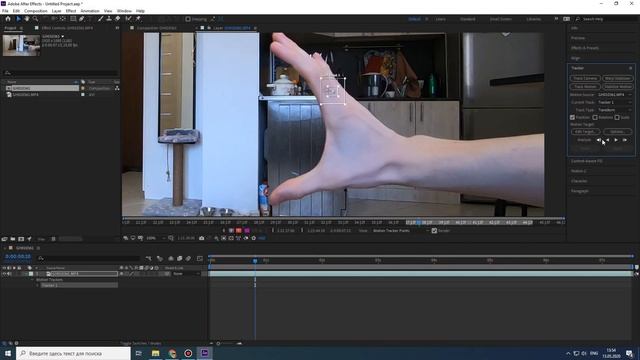Select the Clone Stamp tool

click(109, 19)
